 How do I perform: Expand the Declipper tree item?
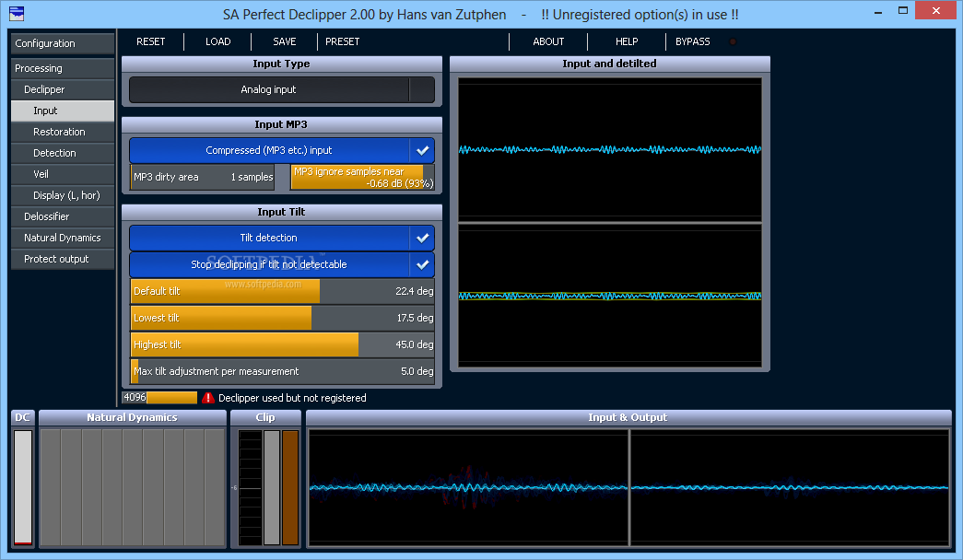(x=63, y=89)
